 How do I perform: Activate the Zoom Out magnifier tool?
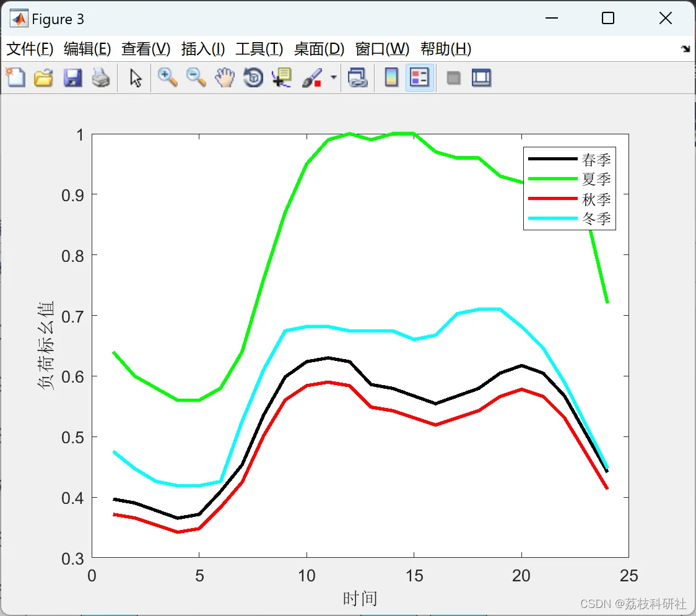click(x=196, y=77)
